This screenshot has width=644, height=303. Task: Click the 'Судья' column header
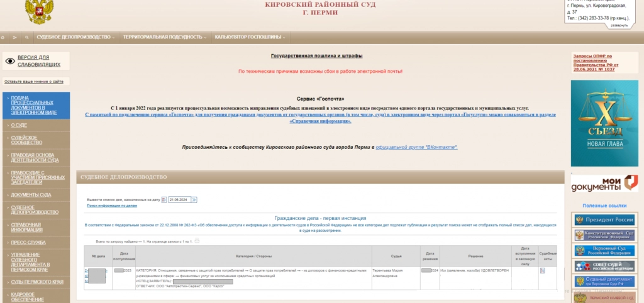(396, 256)
